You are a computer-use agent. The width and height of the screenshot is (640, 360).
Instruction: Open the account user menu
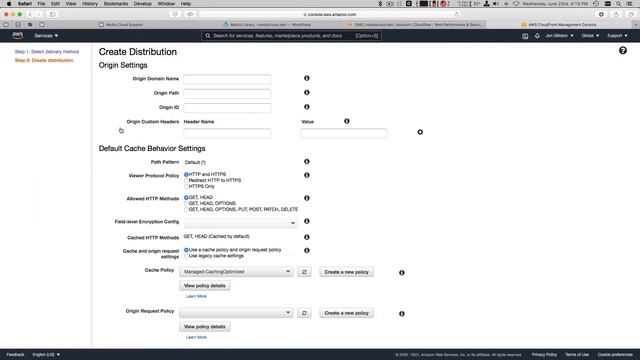click(560, 36)
